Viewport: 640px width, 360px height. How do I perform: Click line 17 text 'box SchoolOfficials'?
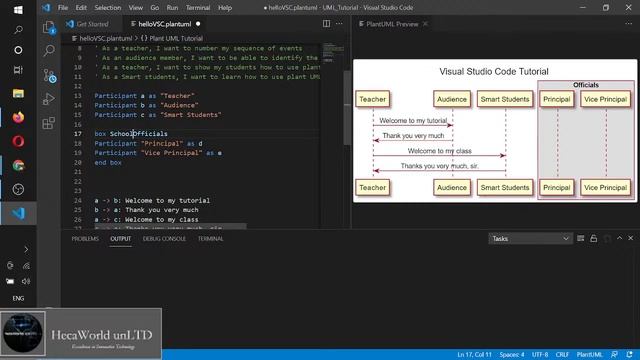(x=131, y=133)
